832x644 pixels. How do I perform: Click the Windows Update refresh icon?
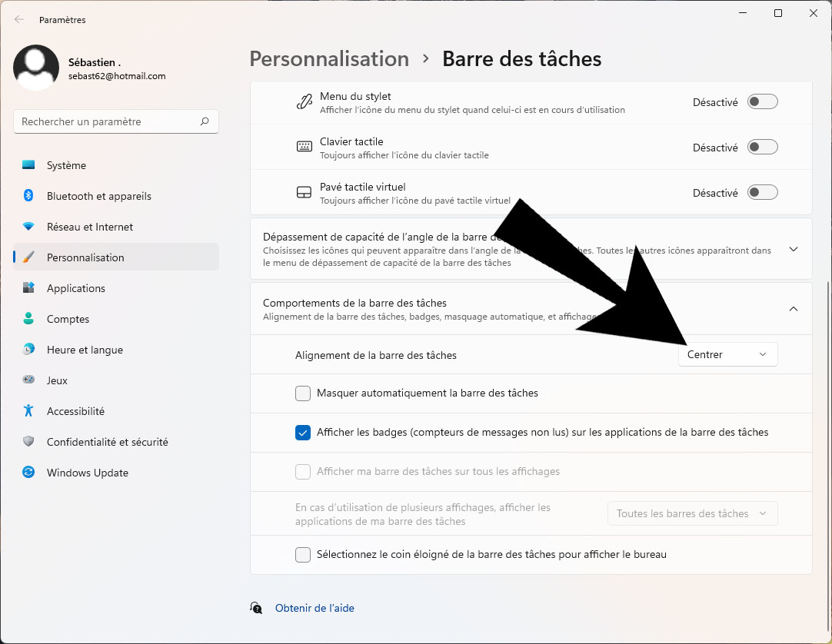28,472
